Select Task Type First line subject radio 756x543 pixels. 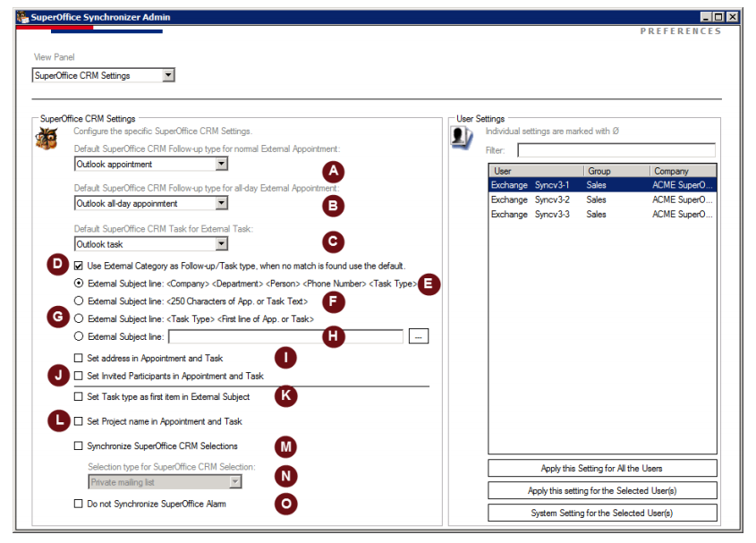tap(79, 318)
